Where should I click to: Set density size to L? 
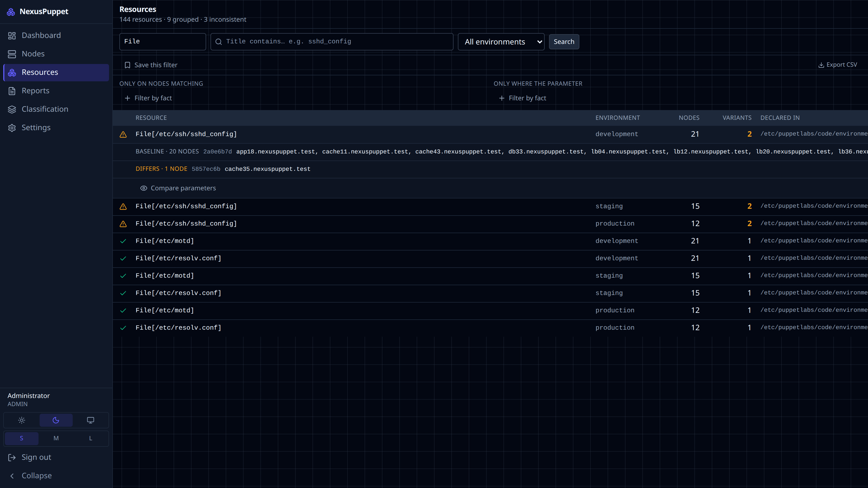[91, 438]
